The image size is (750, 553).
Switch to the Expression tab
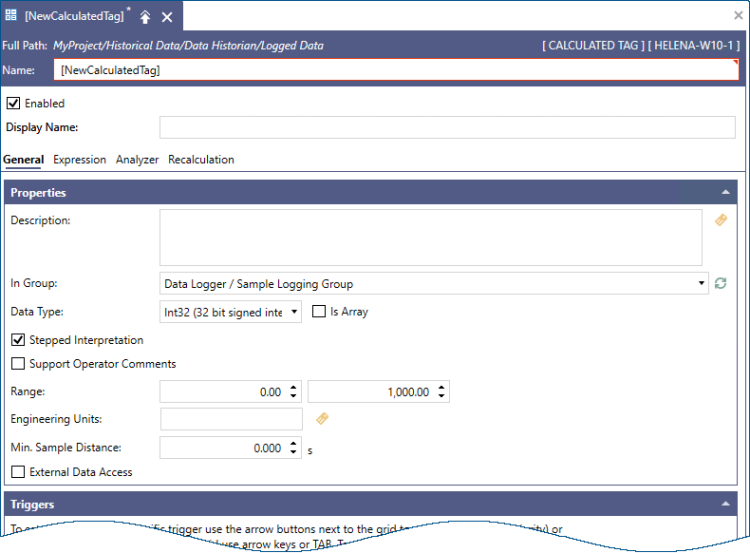point(79,160)
